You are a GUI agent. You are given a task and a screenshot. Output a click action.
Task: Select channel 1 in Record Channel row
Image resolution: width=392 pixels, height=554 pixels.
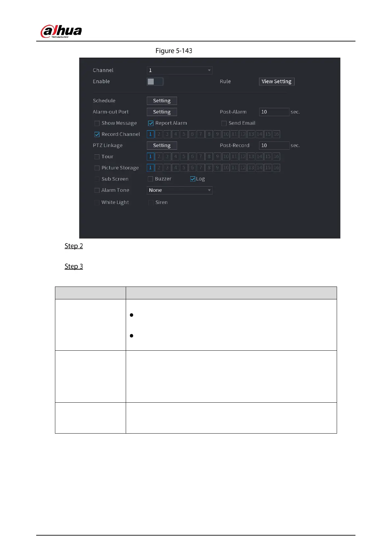tap(150, 134)
